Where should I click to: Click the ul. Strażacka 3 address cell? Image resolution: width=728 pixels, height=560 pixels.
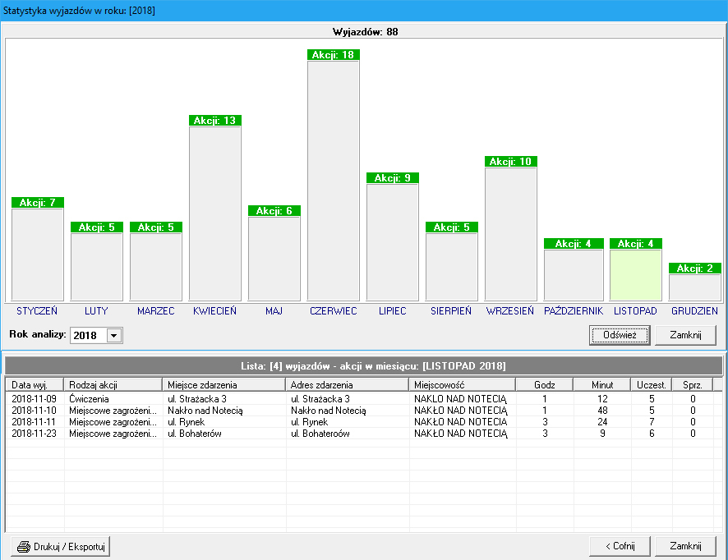pos(320,398)
